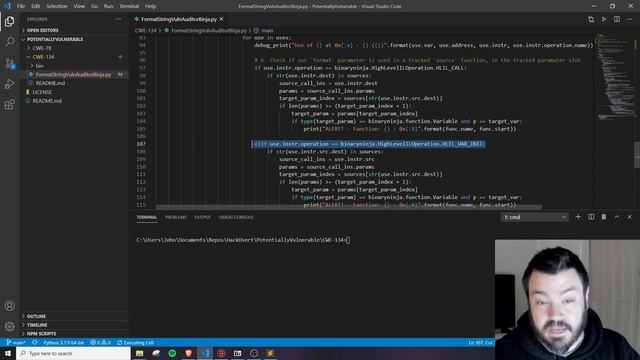640x360 pixels.
Task: Kill terminal with the trash icon
Action: 604,217
